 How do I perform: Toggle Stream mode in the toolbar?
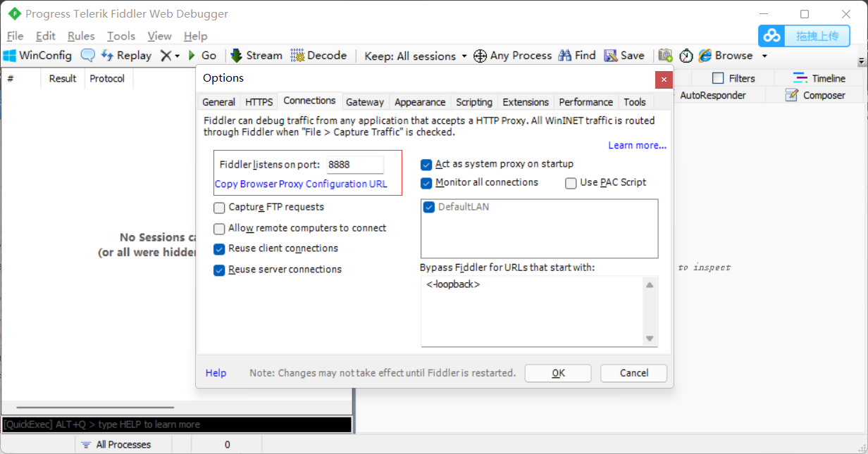(256, 56)
